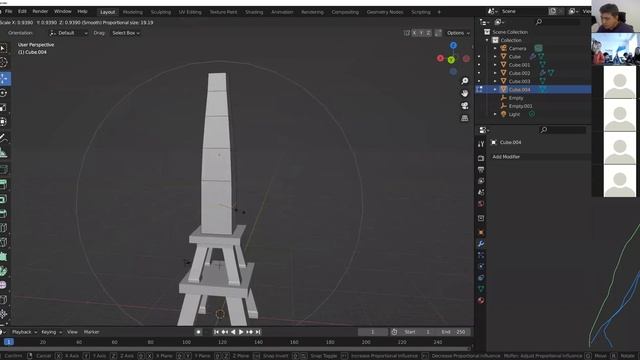This screenshot has width=640, height=360.
Task: Open the Window menu
Action: click(62, 11)
